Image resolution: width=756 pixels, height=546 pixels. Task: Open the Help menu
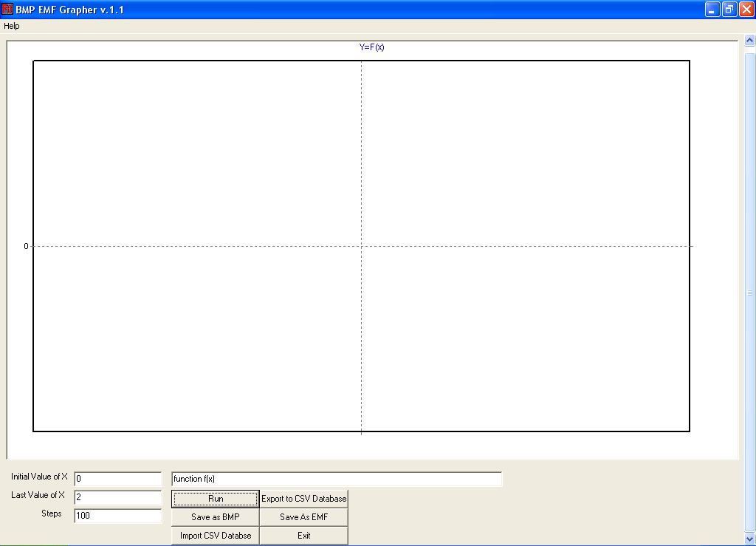click(x=12, y=26)
